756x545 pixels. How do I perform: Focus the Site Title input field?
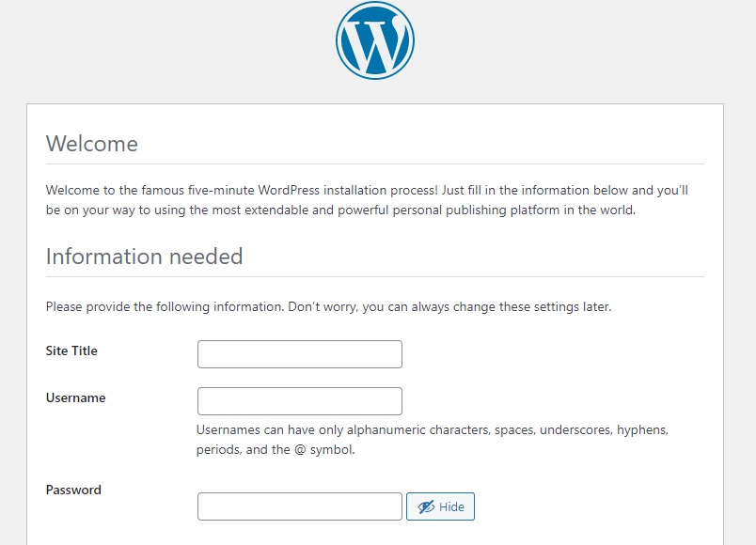point(299,354)
